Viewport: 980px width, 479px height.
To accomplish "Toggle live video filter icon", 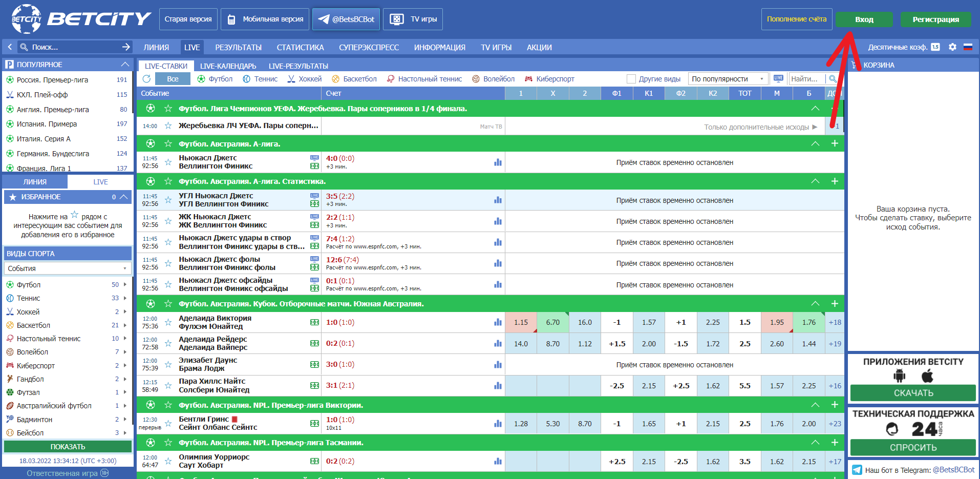I will tap(778, 78).
